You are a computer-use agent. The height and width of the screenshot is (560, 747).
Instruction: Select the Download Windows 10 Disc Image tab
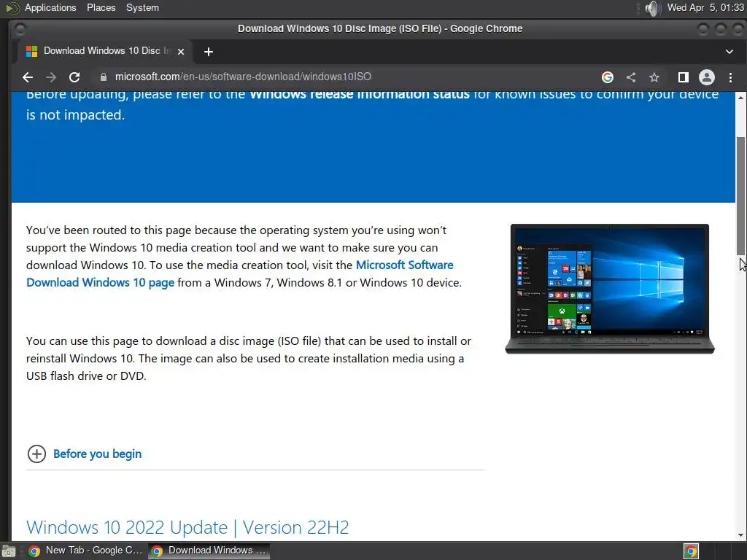105,51
